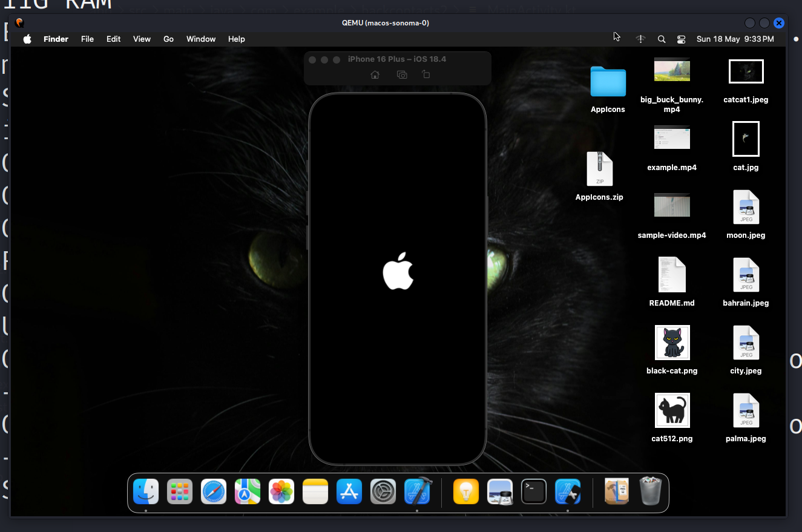The image size is (802, 532).
Task: Launch Safari from the Dock
Action: pos(214,491)
